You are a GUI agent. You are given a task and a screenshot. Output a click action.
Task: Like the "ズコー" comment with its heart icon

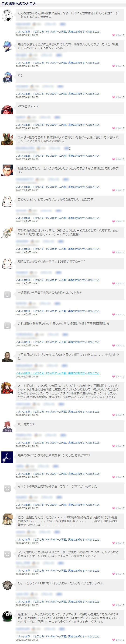click(113, 97)
